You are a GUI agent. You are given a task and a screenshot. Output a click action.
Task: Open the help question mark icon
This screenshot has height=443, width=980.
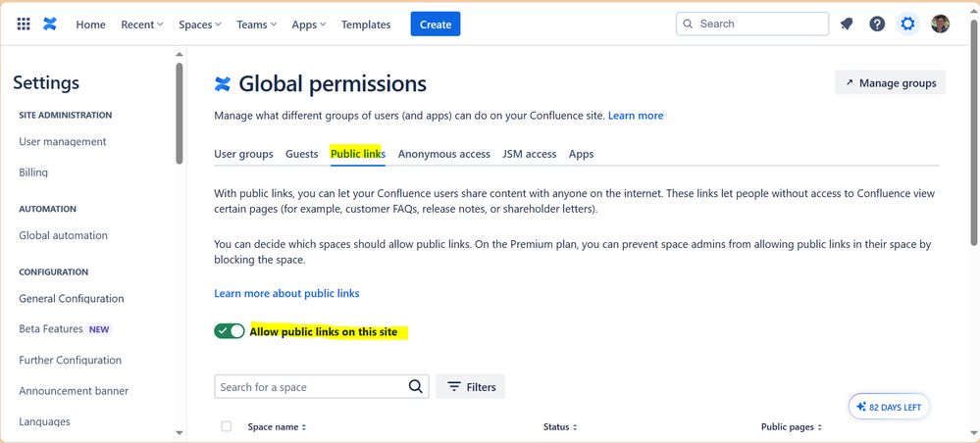tap(878, 24)
